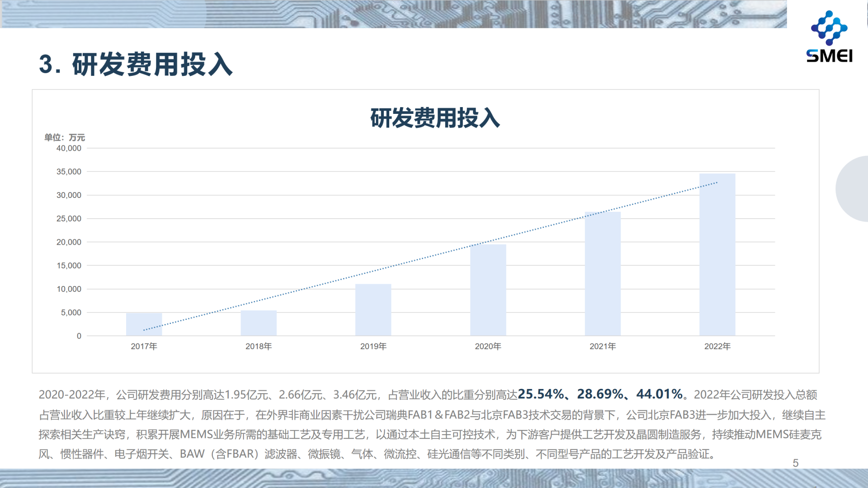
Task: Click the paragraph line starting '探索相关生产诀窍'
Action: 430,434
